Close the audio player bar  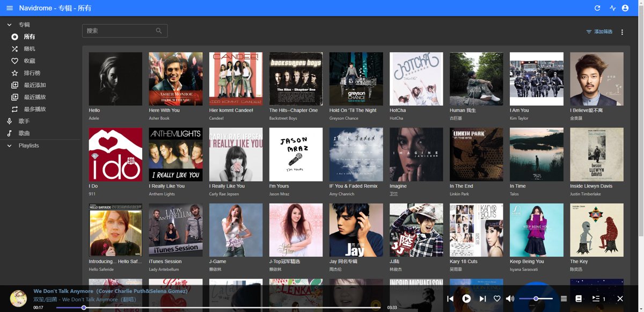620,299
